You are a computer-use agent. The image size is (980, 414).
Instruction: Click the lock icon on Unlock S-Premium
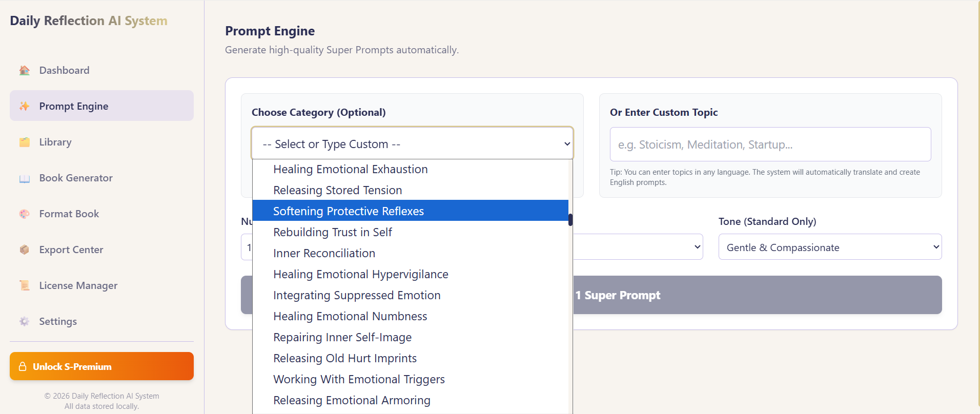click(23, 366)
